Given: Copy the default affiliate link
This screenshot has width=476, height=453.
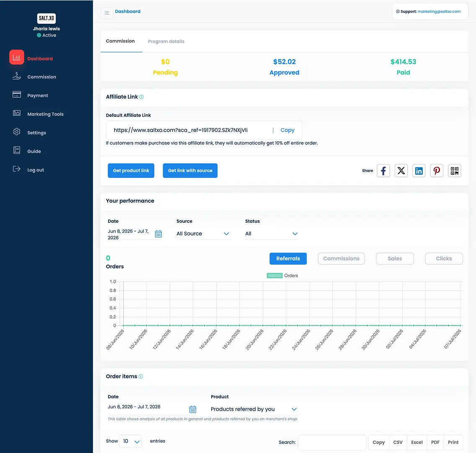Looking at the screenshot, I should [287, 130].
